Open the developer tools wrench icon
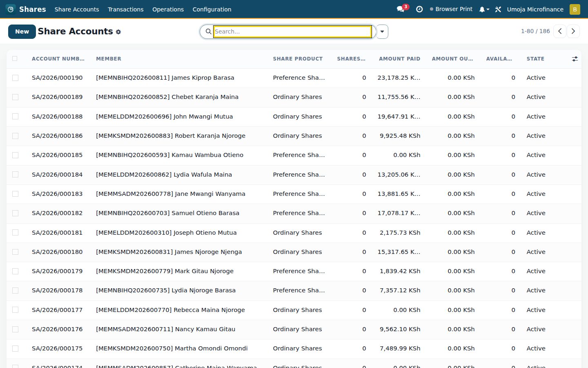This screenshot has height=368, width=588. pos(498,9)
